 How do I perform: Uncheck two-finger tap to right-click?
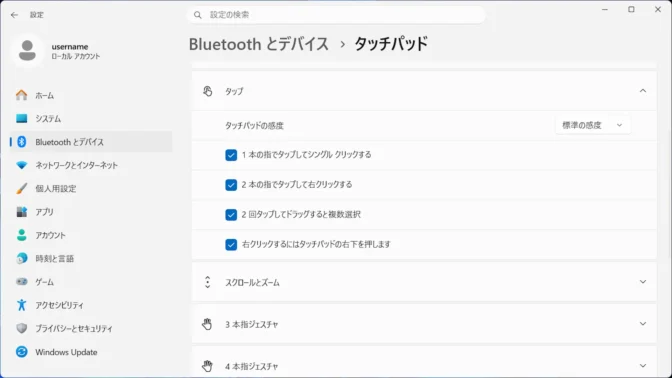[231, 185]
